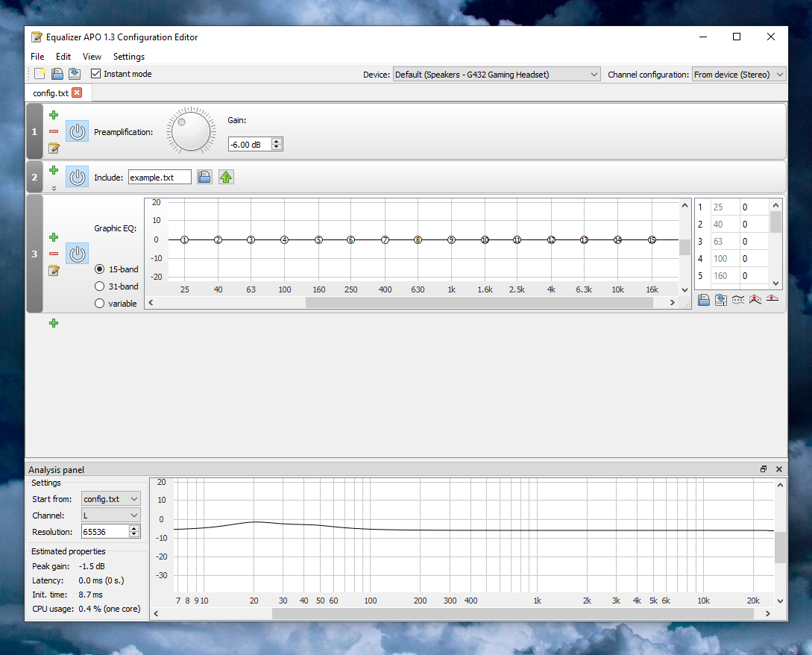Screen dimensions: 812x655
Task: Close the config.txt tab
Action: (77, 93)
